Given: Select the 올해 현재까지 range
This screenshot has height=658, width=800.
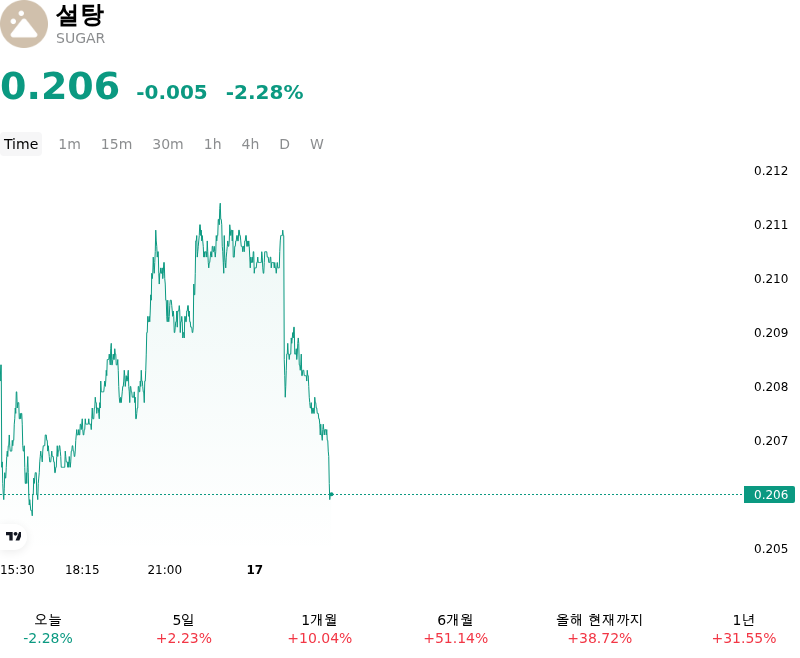Looking at the screenshot, I should click(x=599, y=629).
